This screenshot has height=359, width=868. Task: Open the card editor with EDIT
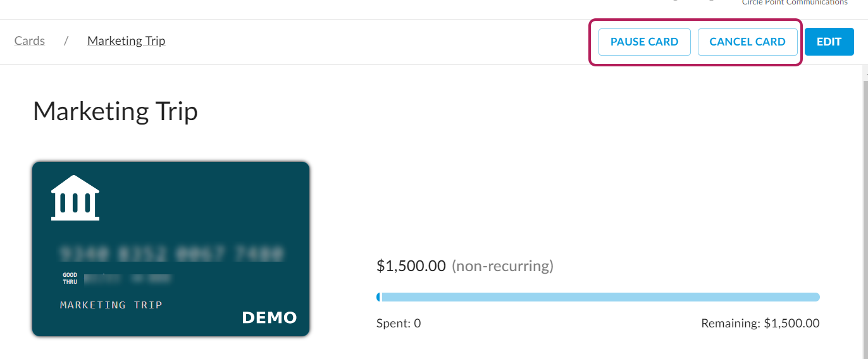(x=829, y=42)
